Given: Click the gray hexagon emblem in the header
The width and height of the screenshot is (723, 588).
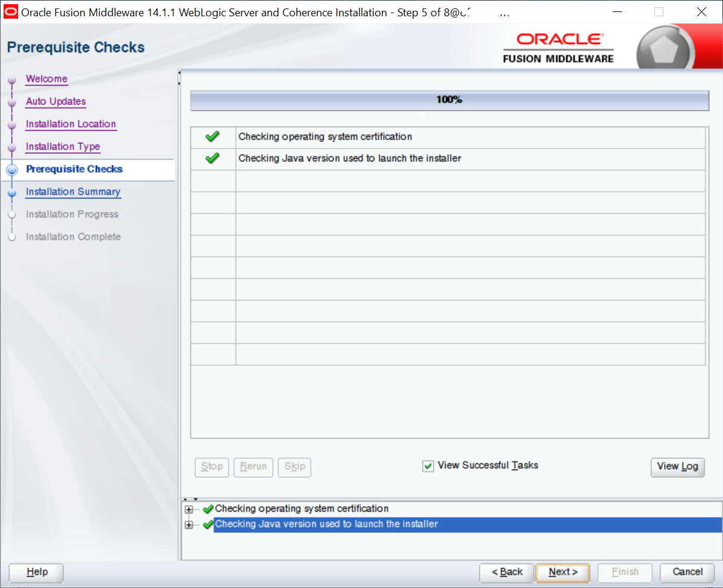Looking at the screenshot, I should click(665, 46).
